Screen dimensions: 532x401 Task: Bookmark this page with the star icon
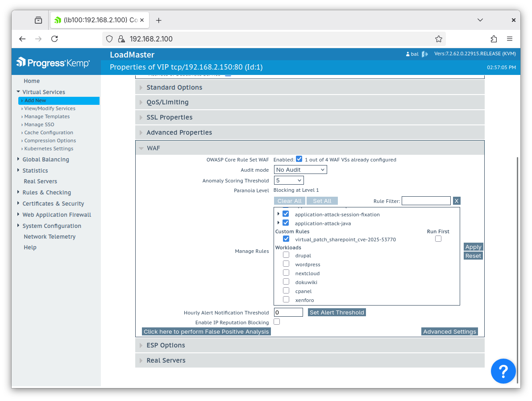438,39
